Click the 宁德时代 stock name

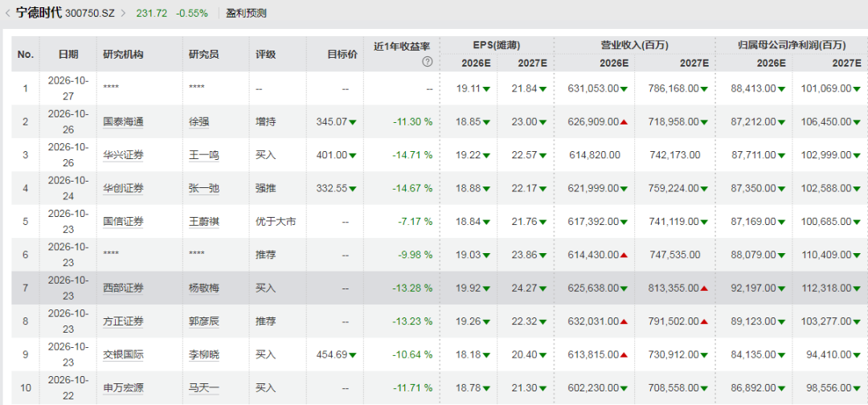(x=39, y=13)
